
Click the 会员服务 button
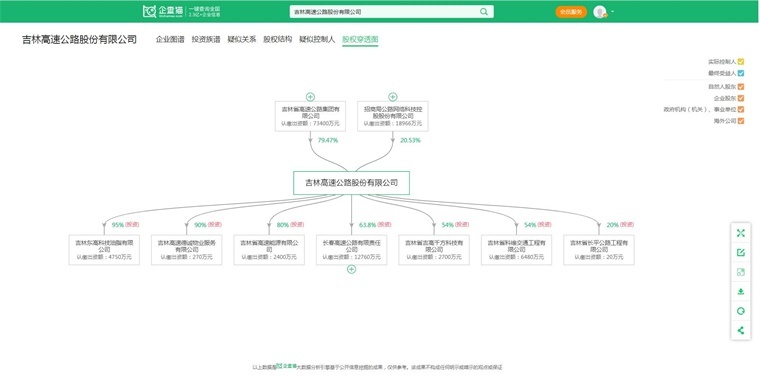(571, 12)
